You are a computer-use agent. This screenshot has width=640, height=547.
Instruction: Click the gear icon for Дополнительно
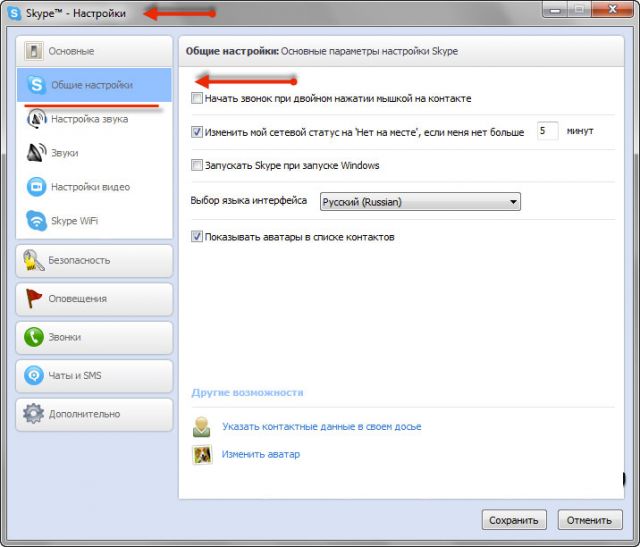[33, 414]
